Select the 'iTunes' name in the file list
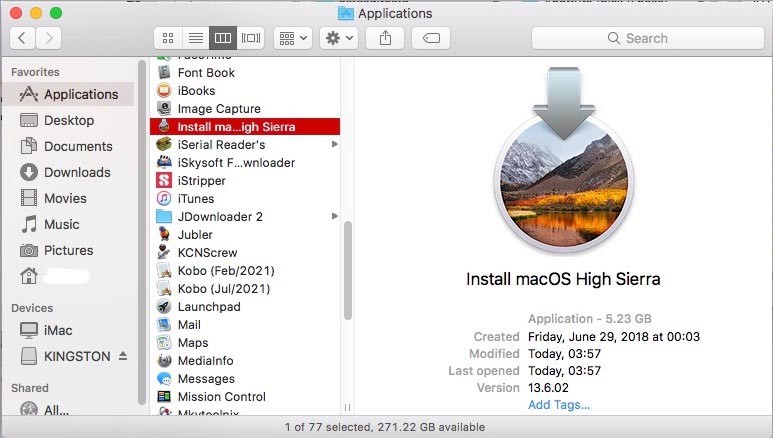Image resolution: width=773 pixels, height=438 pixels. pos(196,199)
